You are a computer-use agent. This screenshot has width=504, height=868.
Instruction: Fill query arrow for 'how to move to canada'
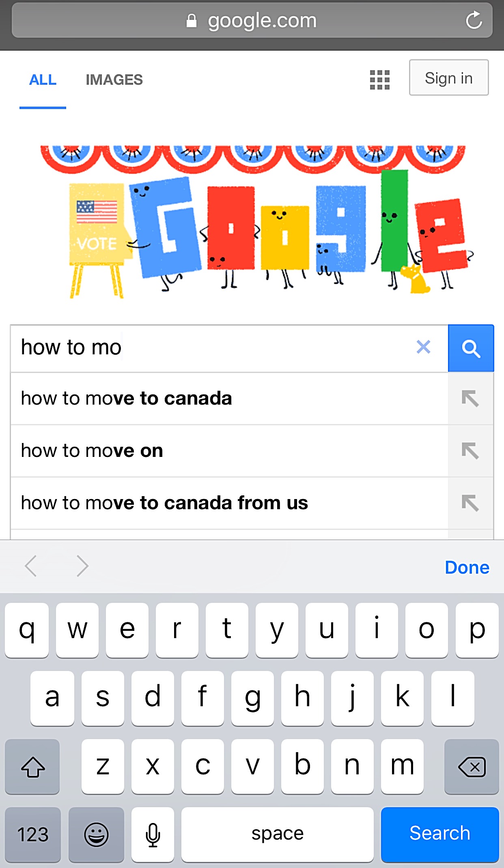470,399
